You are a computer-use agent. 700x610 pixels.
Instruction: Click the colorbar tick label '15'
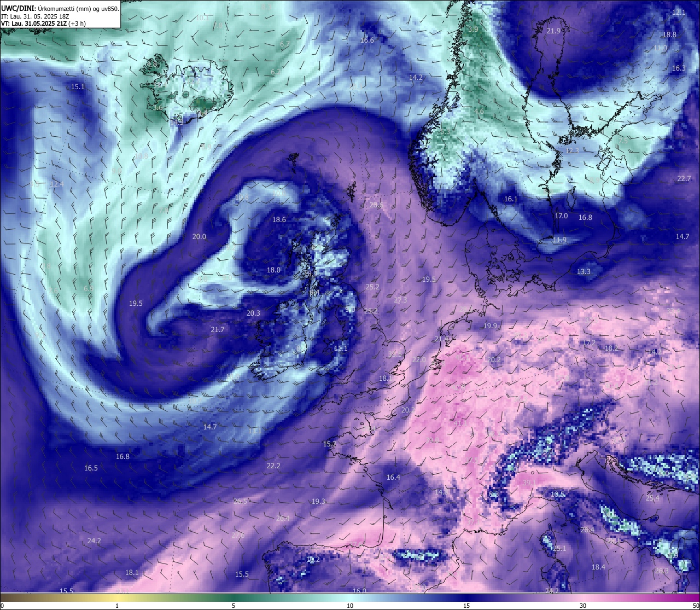click(466, 606)
